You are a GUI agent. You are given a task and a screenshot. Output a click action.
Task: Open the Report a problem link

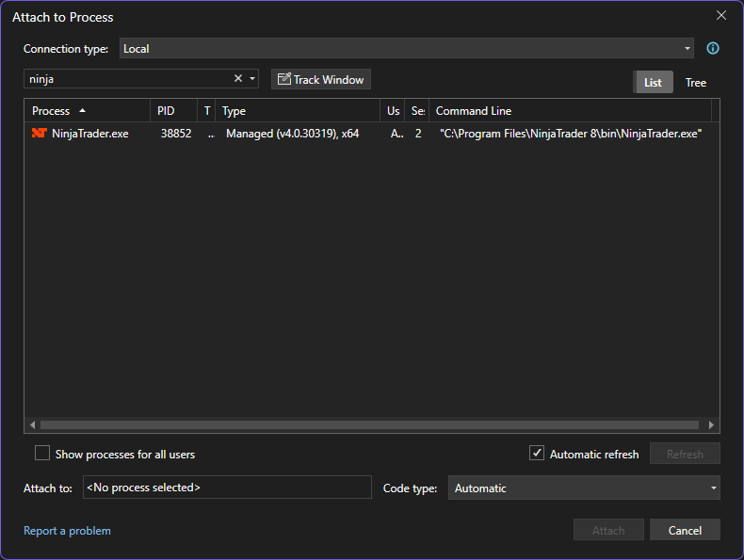click(67, 531)
